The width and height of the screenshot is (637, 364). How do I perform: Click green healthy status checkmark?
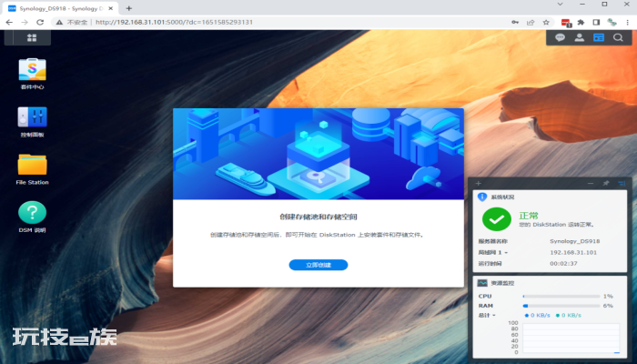tap(497, 219)
